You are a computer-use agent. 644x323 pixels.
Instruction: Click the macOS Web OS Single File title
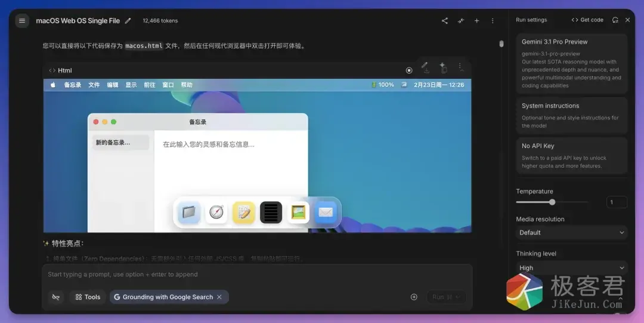click(78, 20)
